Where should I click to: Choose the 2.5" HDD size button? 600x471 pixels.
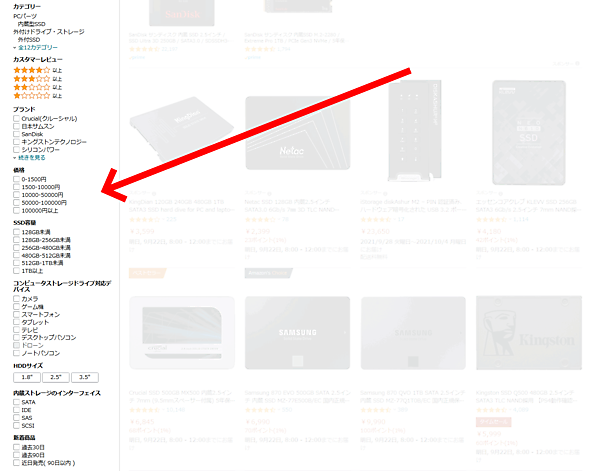pyautogui.click(x=56, y=377)
